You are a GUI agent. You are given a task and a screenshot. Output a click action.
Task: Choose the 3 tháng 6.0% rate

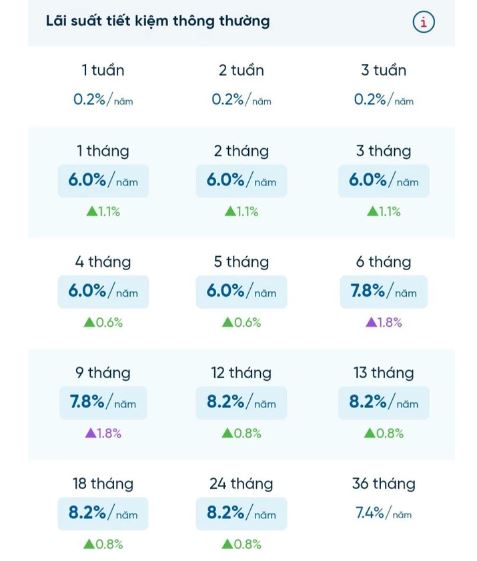coord(384,181)
